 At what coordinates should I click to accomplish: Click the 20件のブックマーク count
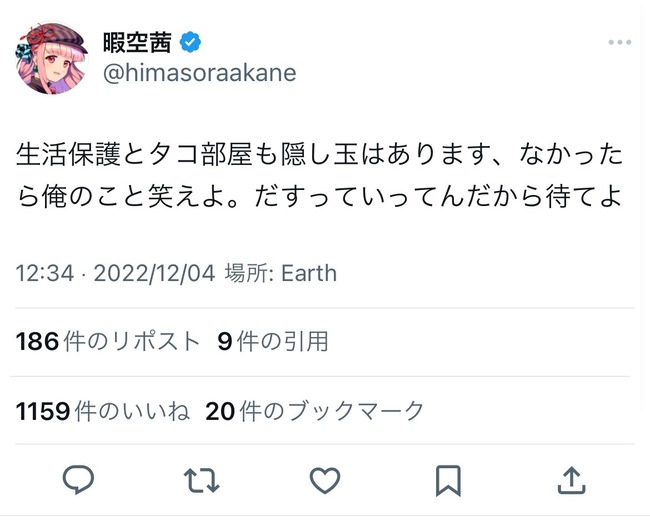[x=315, y=410]
